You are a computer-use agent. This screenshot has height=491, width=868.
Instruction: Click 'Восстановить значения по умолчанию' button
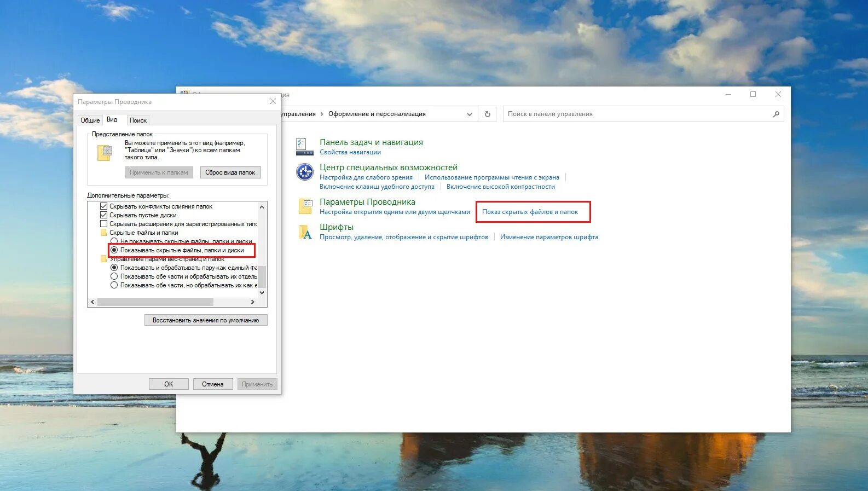pos(206,320)
